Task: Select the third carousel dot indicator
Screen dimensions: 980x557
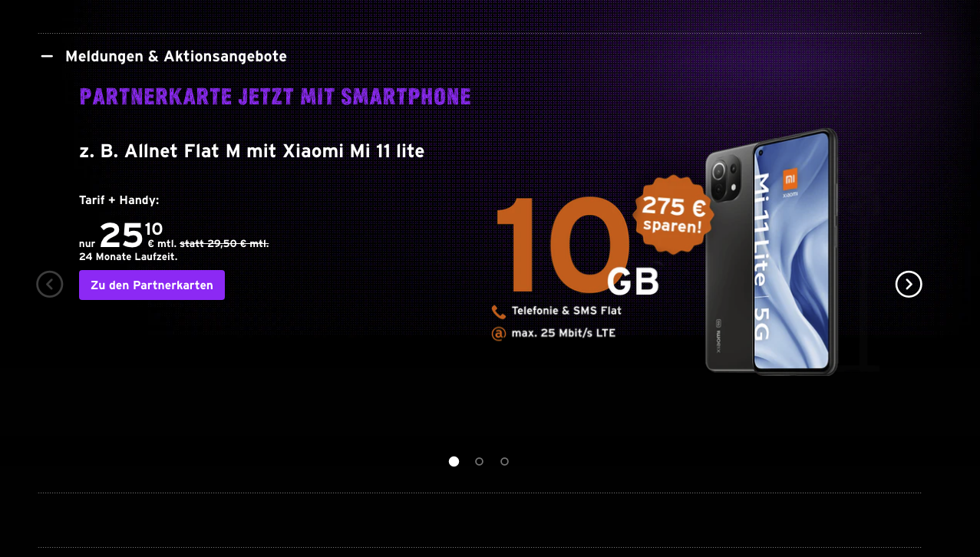Action: point(504,462)
